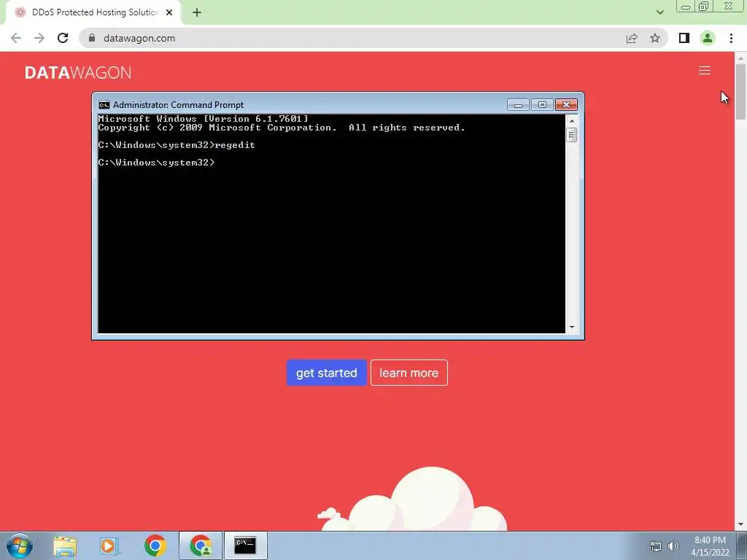Click the get started button
747x560 pixels.
coord(326,373)
